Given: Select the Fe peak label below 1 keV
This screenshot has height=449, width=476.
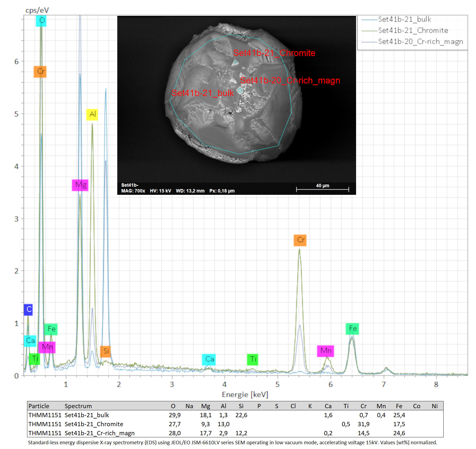Looking at the screenshot, I should (51, 329).
